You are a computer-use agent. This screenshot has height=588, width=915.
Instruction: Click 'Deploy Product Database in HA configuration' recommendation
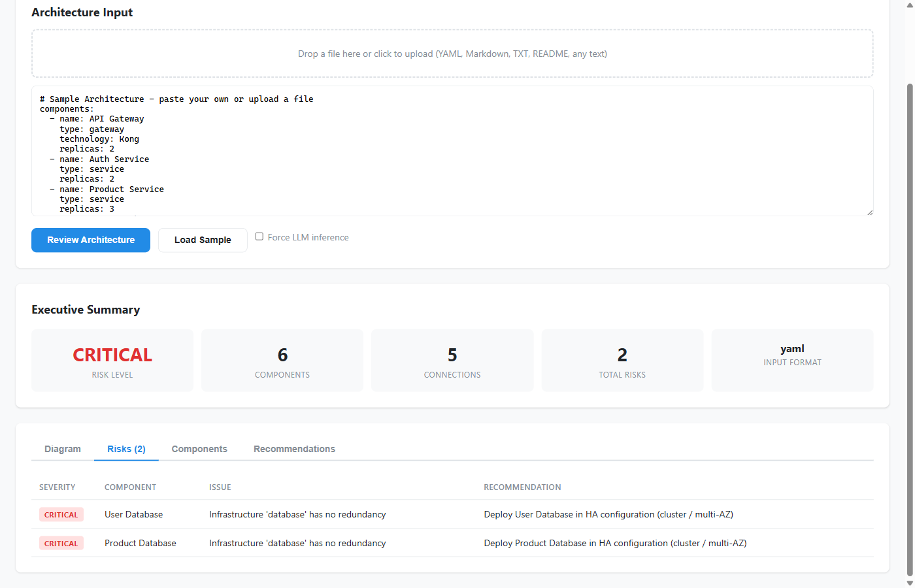pos(615,544)
